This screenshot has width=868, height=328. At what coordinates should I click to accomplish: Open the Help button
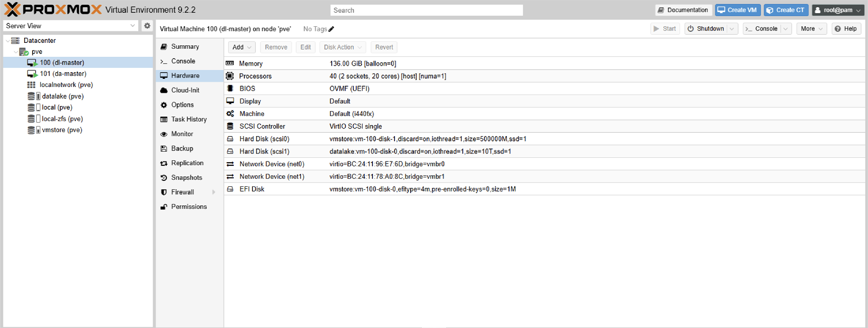[846, 29]
